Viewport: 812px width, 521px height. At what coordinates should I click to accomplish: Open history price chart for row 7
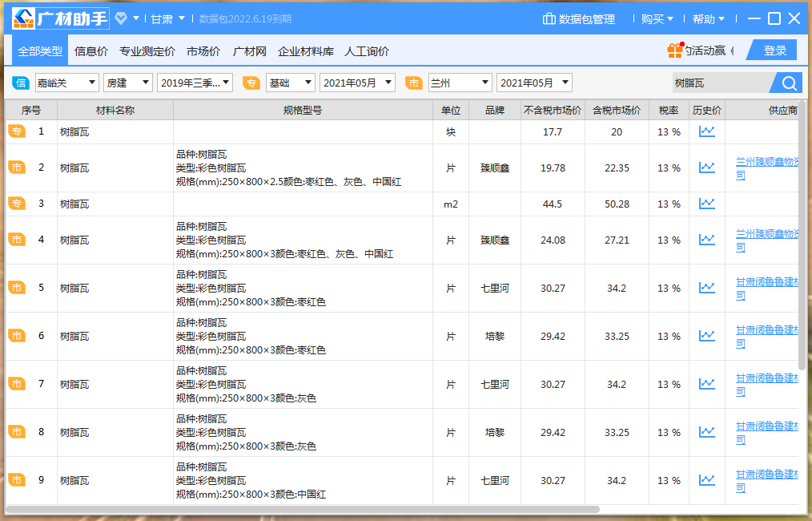point(707,384)
